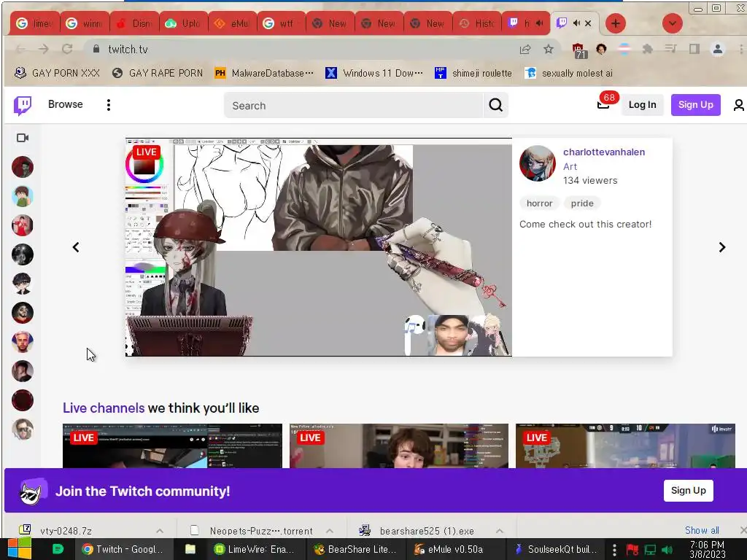Switch to SoulseekQt in the taskbar
The image size is (747, 560).
[557, 549]
